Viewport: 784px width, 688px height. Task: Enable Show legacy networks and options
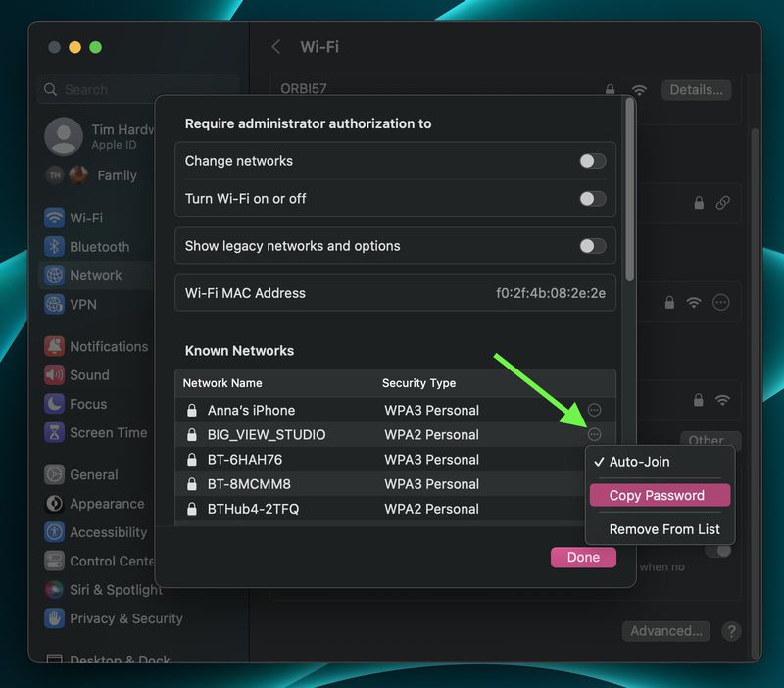(x=591, y=247)
